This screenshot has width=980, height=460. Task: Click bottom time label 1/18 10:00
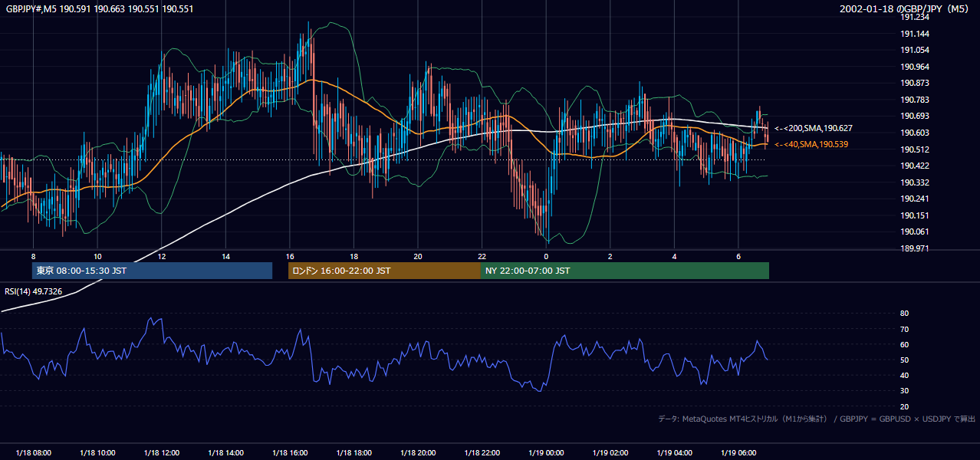[x=97, y=453]
